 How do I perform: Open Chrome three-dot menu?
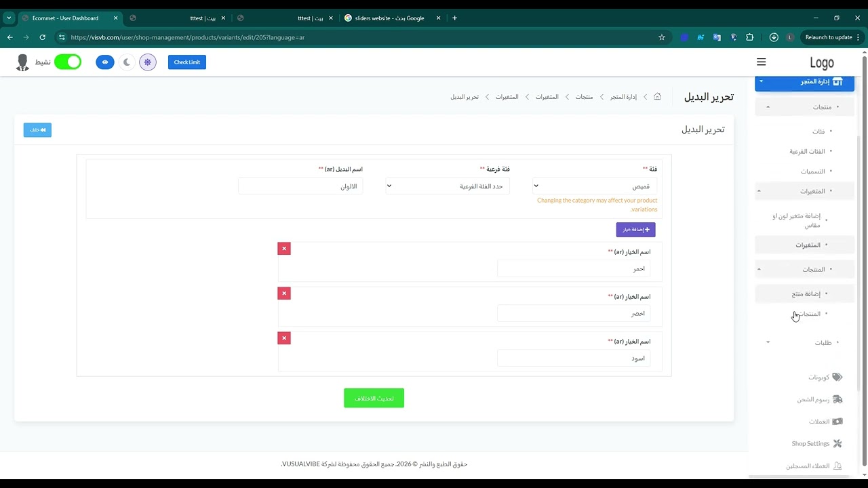click(x=859, y=37)
